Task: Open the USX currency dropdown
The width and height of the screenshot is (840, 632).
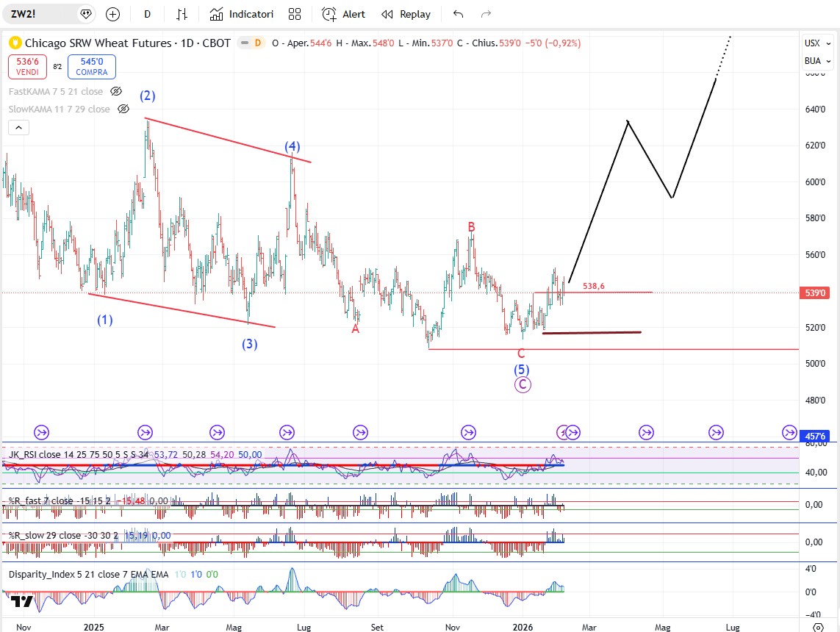Action: coord(813,43)
